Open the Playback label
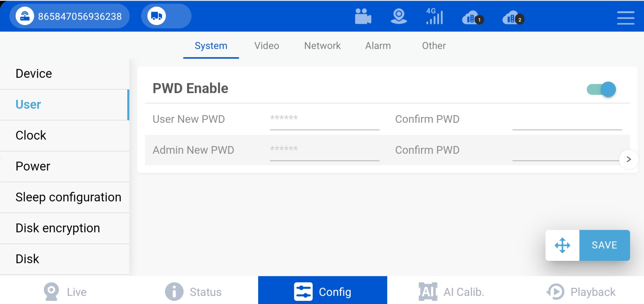This screenshot has width=644, height=304. 593,292
